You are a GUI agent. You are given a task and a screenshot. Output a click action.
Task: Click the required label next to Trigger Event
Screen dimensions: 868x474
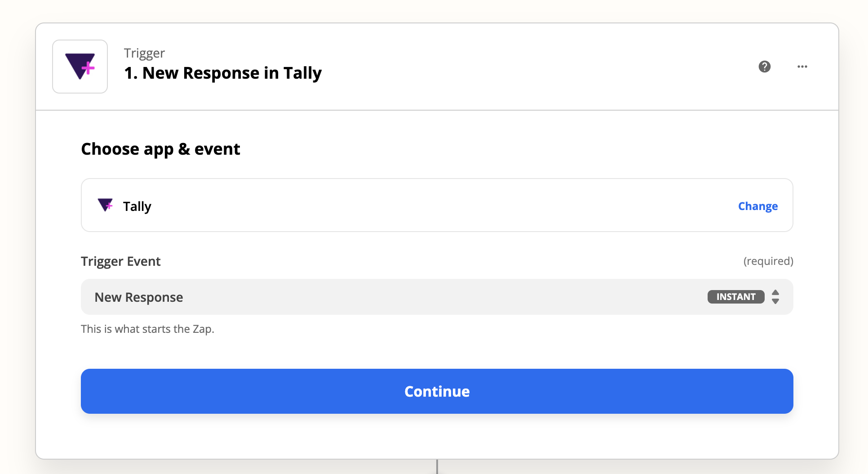768,261
